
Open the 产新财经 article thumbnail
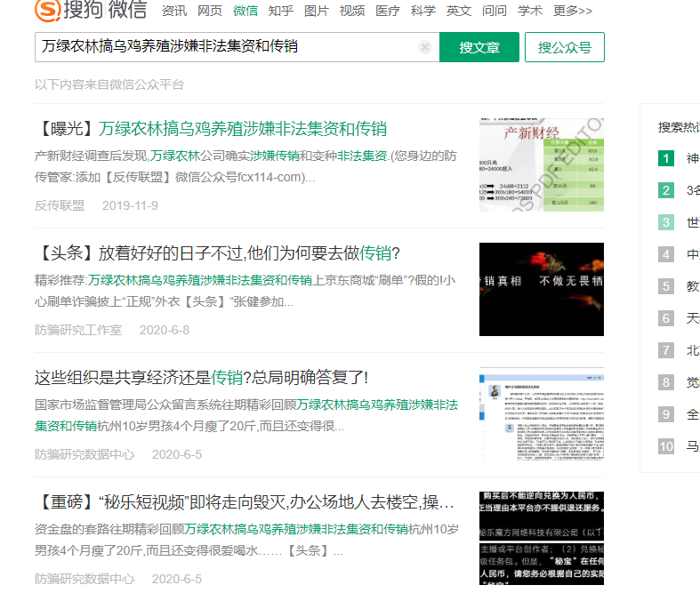click(x=542, y=164)
